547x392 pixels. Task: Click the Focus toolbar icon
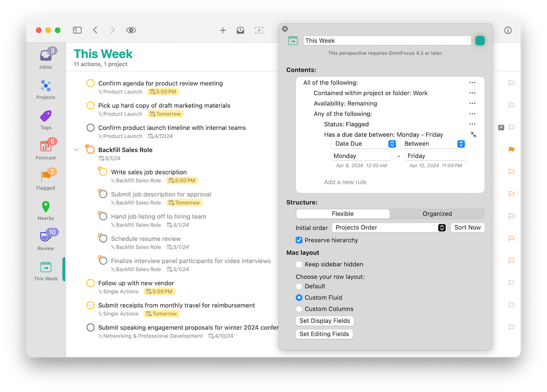259,30
